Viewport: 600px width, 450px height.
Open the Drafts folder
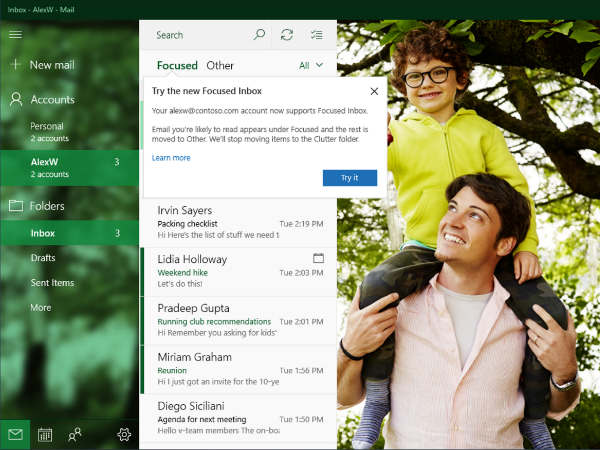click(69, 258)
